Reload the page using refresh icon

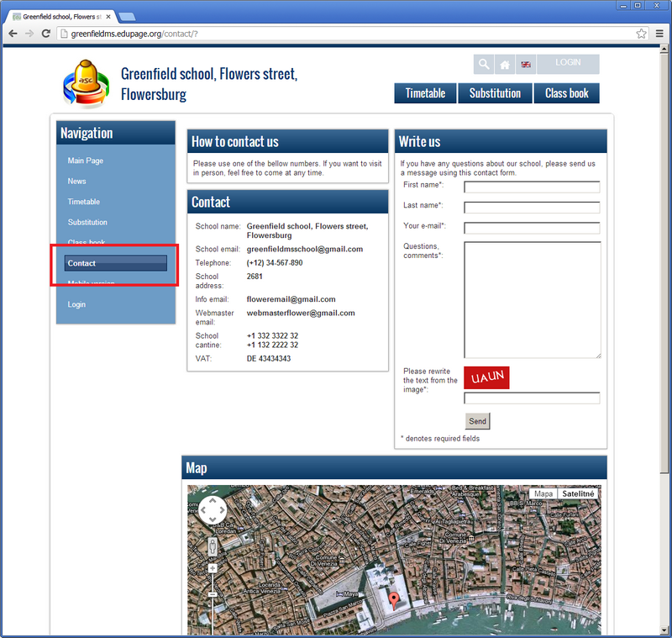click(47, 34)
